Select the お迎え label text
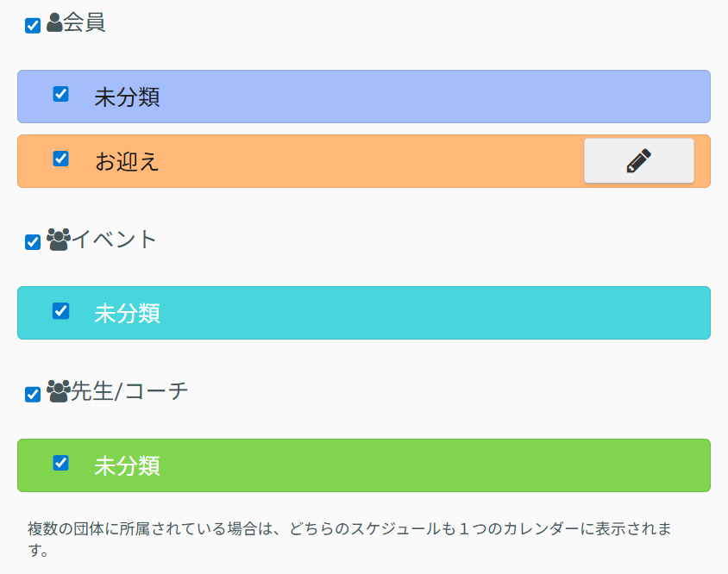728x574 pixels. (127, 161)
